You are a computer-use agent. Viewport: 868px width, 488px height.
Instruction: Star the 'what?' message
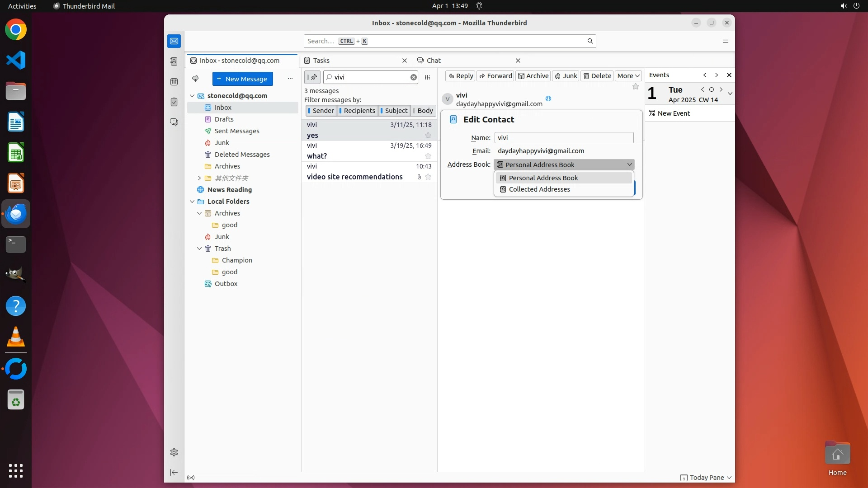428,156
